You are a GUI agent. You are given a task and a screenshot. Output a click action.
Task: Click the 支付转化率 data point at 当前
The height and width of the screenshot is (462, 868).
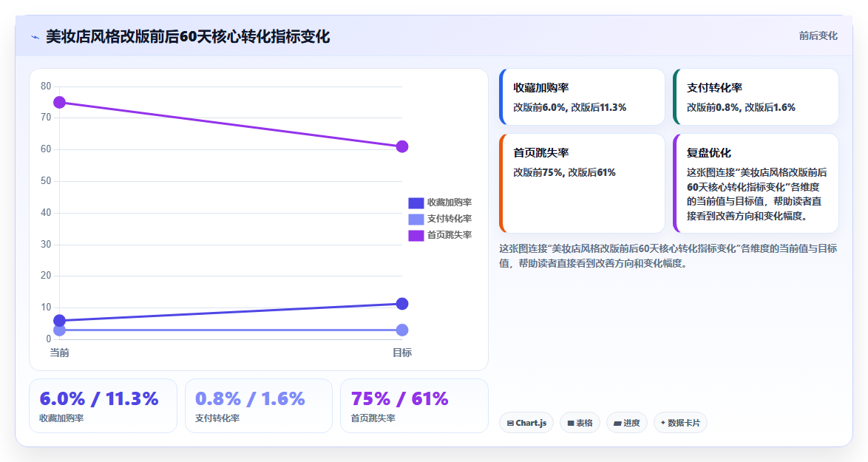[59, 330]
